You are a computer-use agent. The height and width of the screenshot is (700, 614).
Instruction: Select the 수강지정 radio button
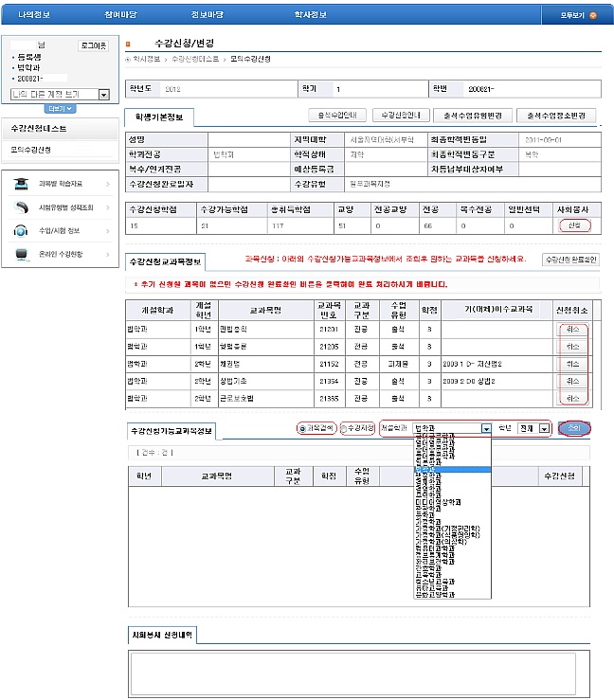click(x=345, y=428)
